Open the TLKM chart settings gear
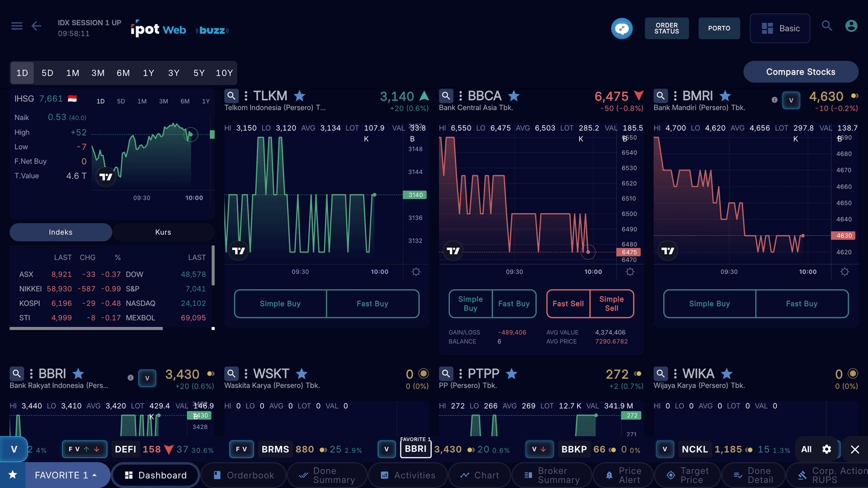Screen dimensions: 868x488 [416, 272]
